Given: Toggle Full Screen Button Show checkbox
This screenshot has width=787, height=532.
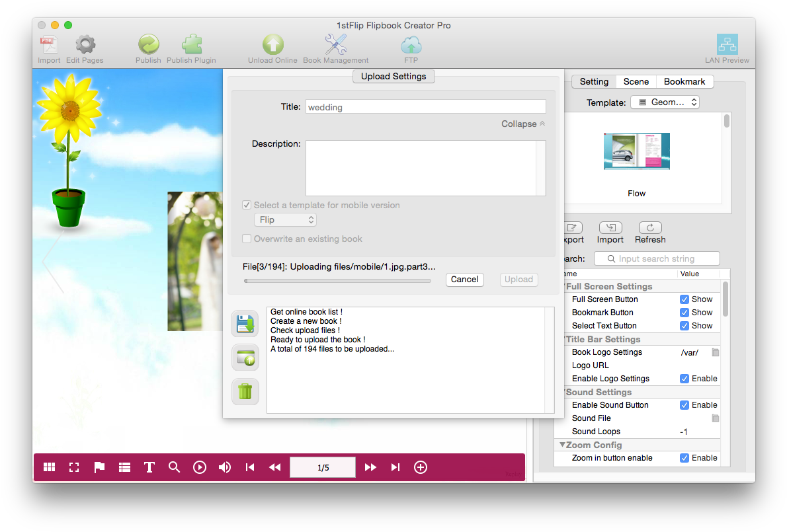Looking at the screenshot, I should pyautogui.click(x=684, y=299).
